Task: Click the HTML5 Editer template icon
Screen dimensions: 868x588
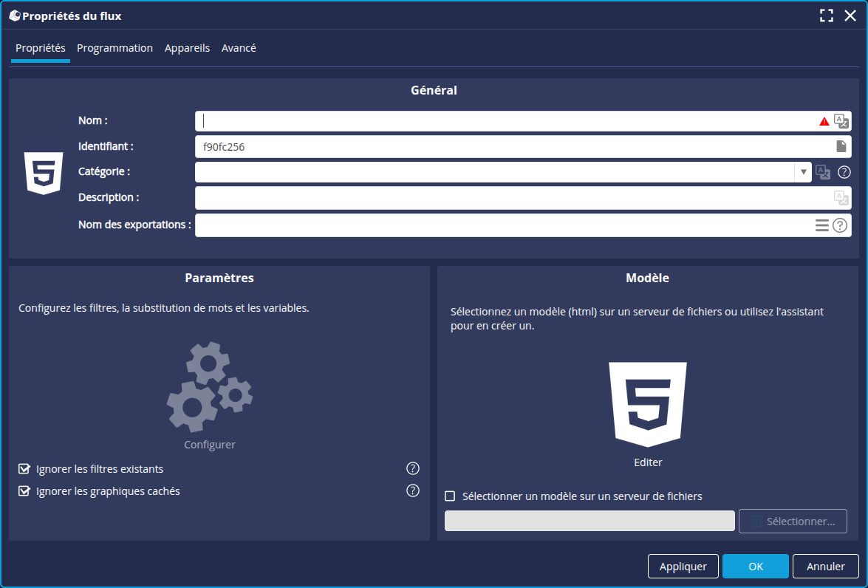Action: click(648, 404)
